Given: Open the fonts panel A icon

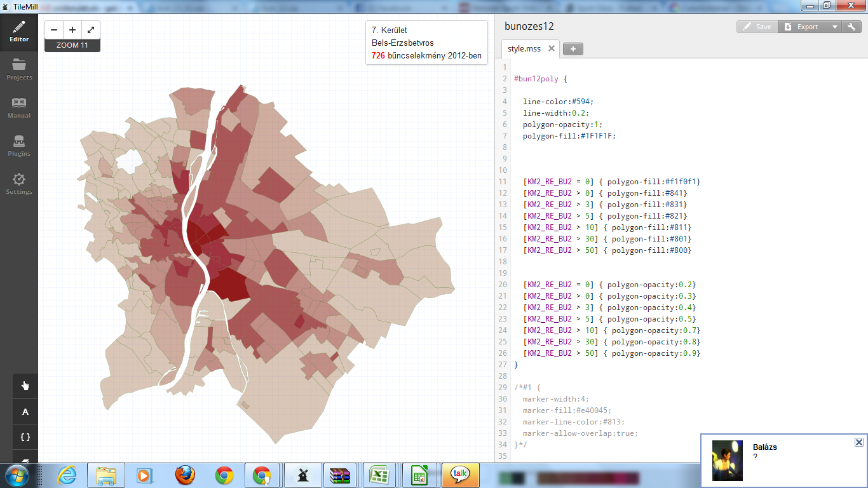Looking at the screenshot, I should pos(25,412).
